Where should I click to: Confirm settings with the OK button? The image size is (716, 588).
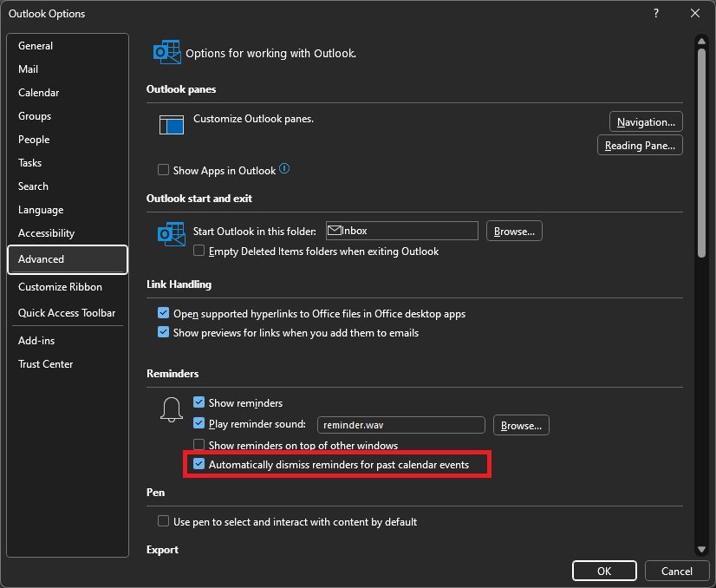[x=604, y=572]
